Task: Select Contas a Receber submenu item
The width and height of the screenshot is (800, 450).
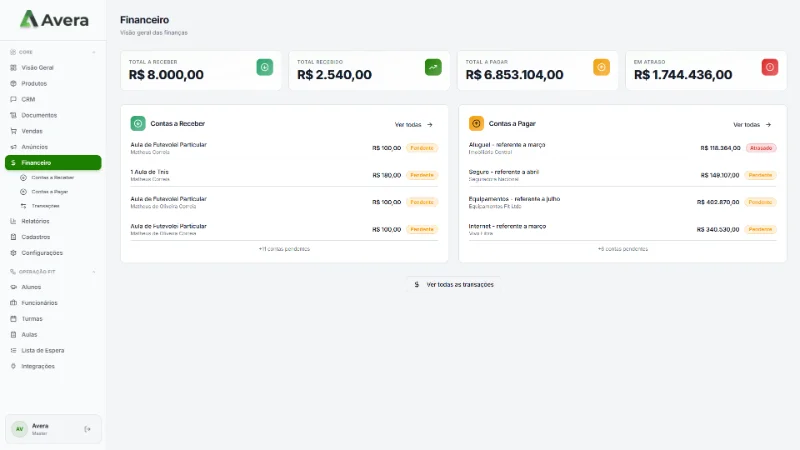Action: point(53,178)
